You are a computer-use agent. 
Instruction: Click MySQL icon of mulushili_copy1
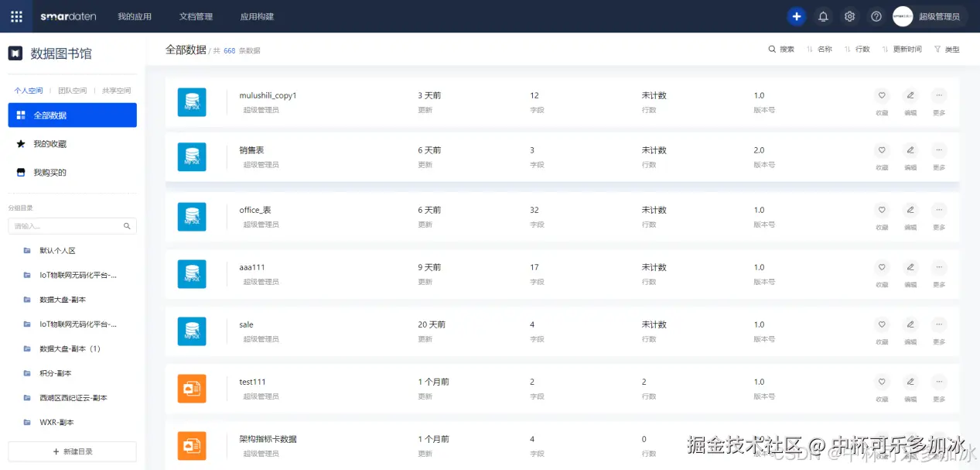pos(192,102)
